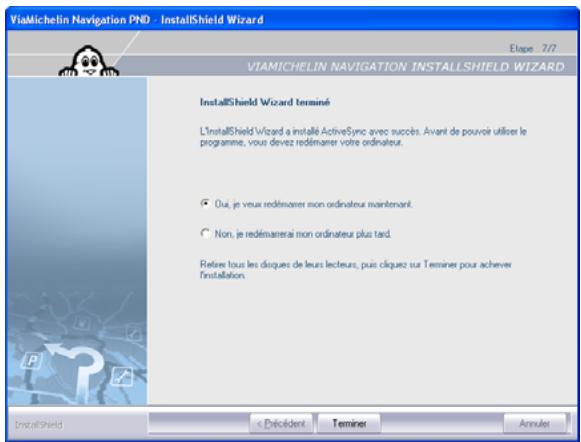Click the InstallShield label at bottom left
Image resolution: width=581 pixels, height=442 pixels.
[39, 425]
